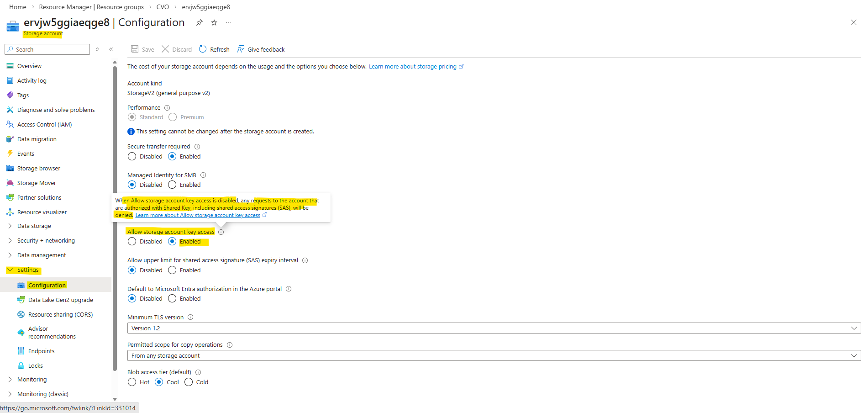Screen dimensions: 868x413
Task: Go to Home breadcrumb
Action: coord(18,7)
